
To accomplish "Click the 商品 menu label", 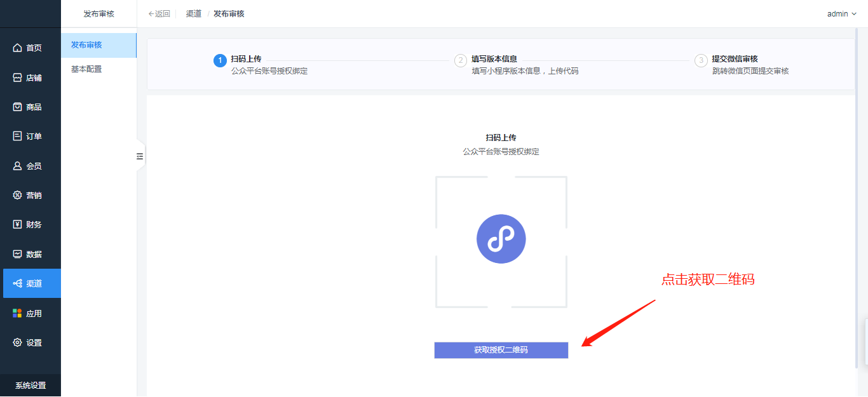I will coord(34,107).
